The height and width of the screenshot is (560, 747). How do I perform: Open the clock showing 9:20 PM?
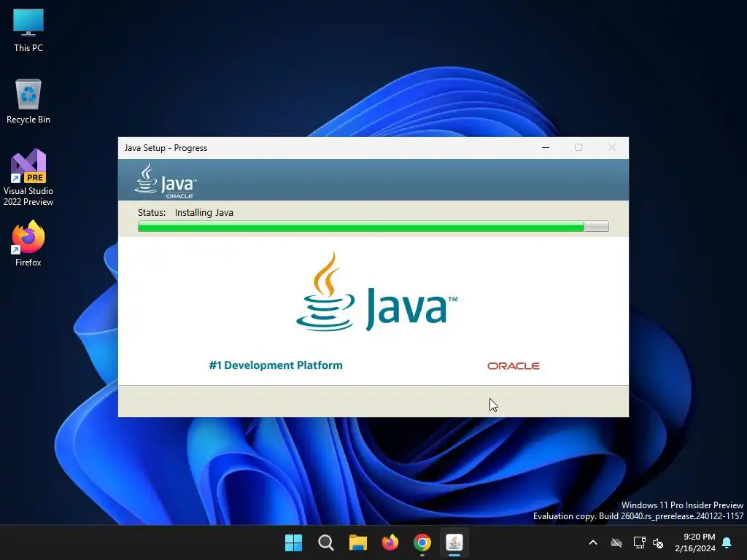(x=695, y=542)
